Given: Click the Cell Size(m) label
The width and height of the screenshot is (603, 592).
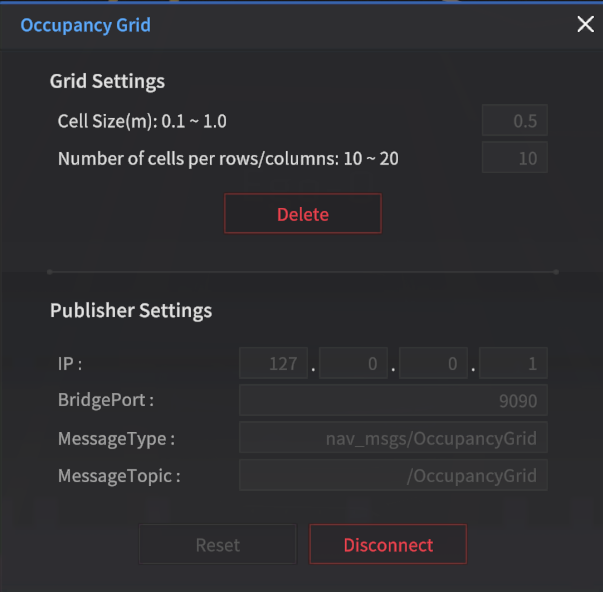Looking at the screenshot, I should [142, 121].
